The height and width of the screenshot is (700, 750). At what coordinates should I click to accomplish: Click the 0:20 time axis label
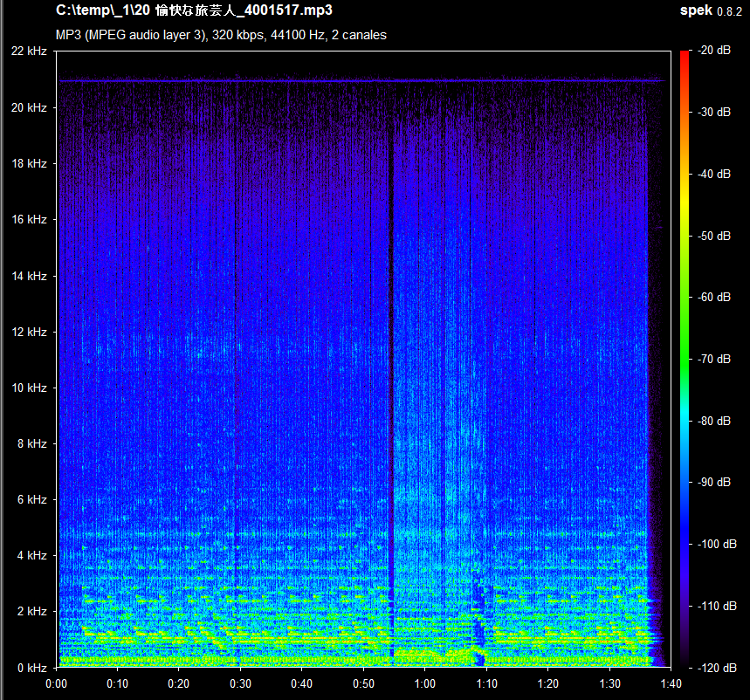pos(179,683)
